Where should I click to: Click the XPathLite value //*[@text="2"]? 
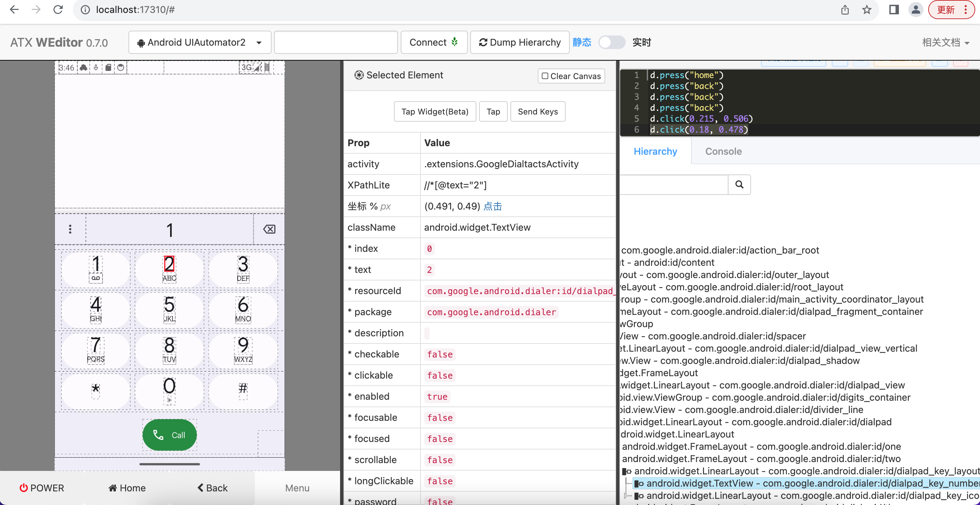(455, 185)
